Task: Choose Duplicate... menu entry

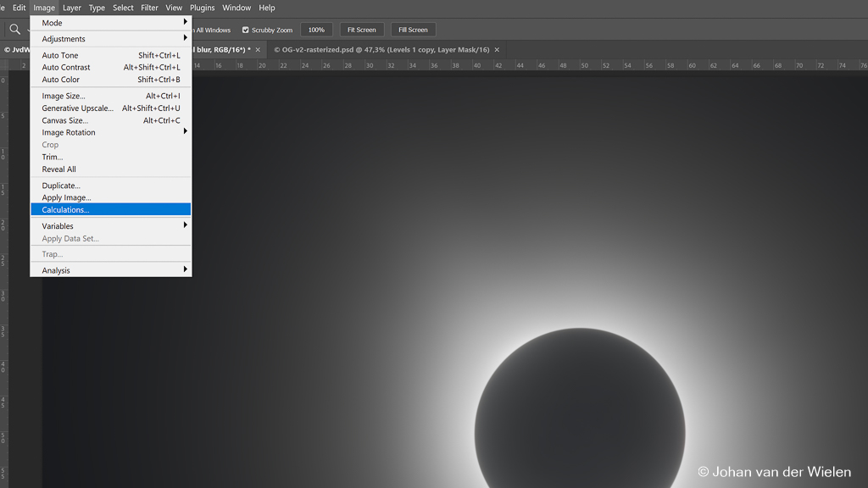Action: point(111,186)
